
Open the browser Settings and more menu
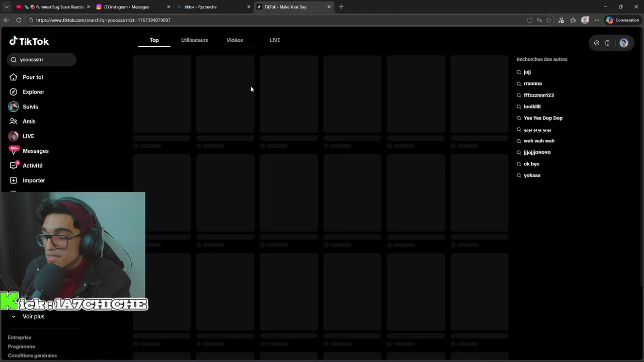click(x=597, y=20)
